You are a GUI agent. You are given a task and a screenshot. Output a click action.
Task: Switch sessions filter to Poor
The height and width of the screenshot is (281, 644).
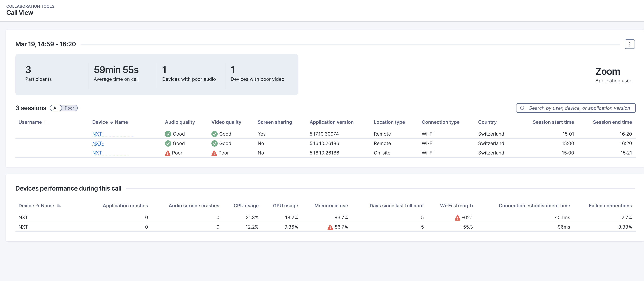[69, 108]
